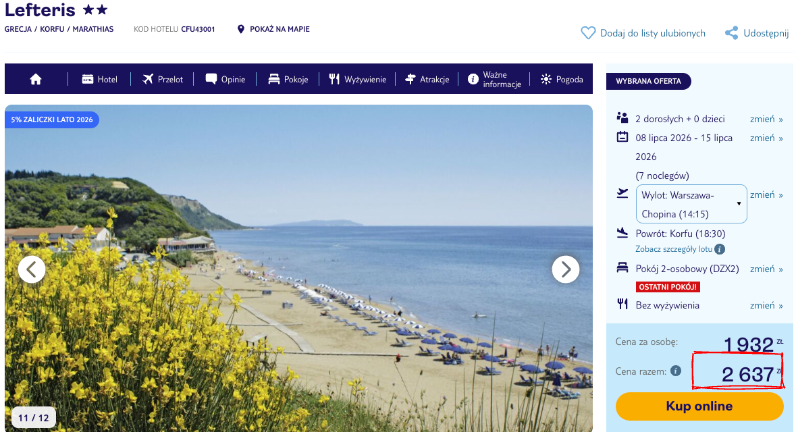
Task: Open the Opinie tab
Action: point(225,79)
